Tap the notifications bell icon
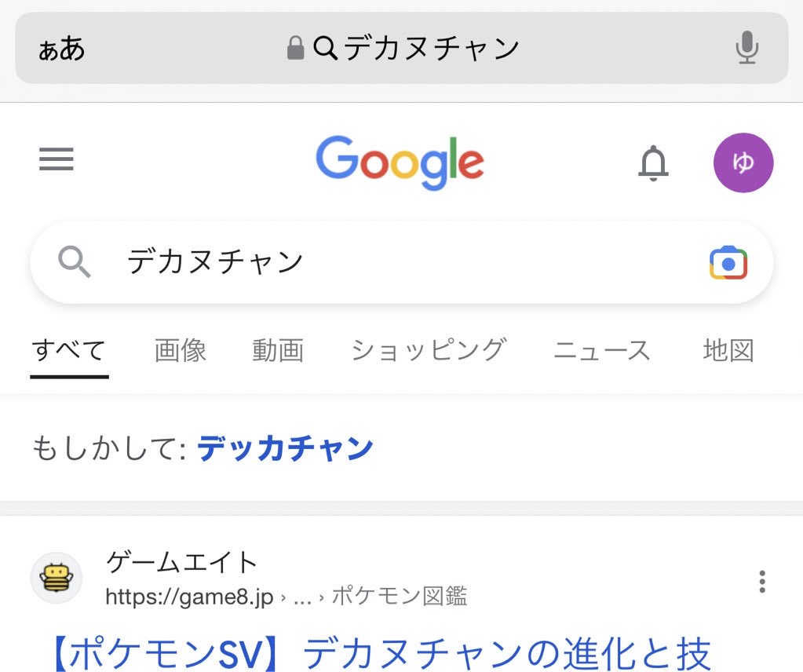This screenshot has width=803, height=672. pos(653,163)
